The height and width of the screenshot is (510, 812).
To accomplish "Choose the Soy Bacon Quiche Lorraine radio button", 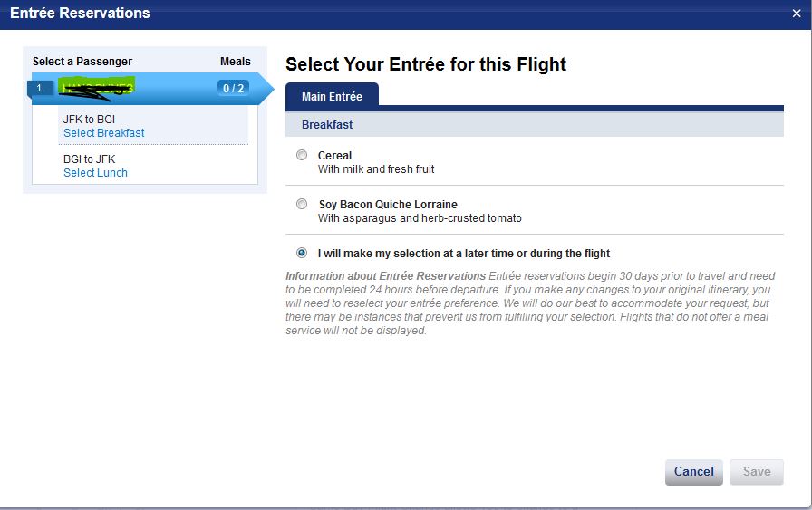I will pyautogui.click(x=302, y=205).
